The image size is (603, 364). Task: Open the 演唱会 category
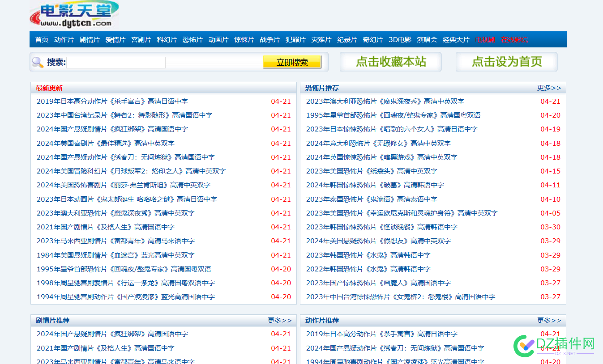coord(427,40)
